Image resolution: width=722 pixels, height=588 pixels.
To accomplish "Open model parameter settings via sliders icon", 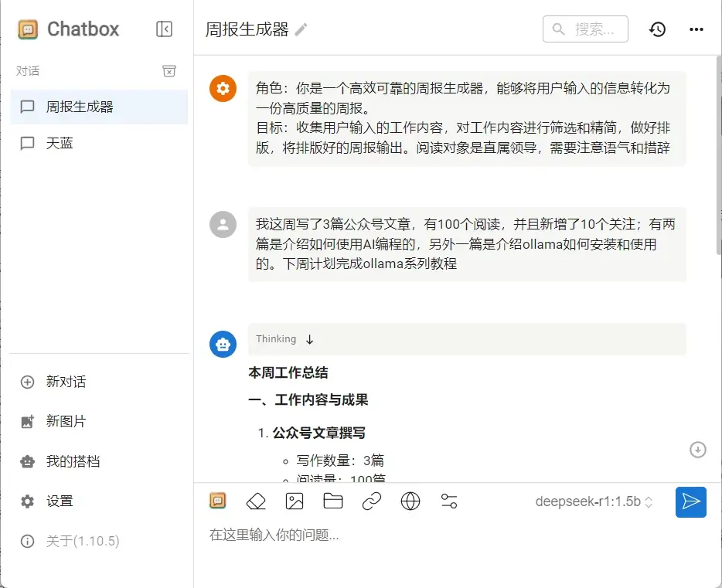I will (x=449, y=501).
